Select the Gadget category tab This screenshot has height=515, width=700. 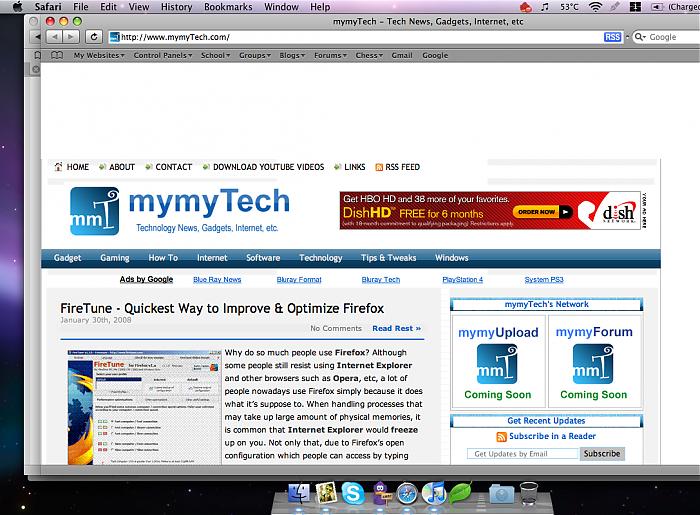pos(67,258)
